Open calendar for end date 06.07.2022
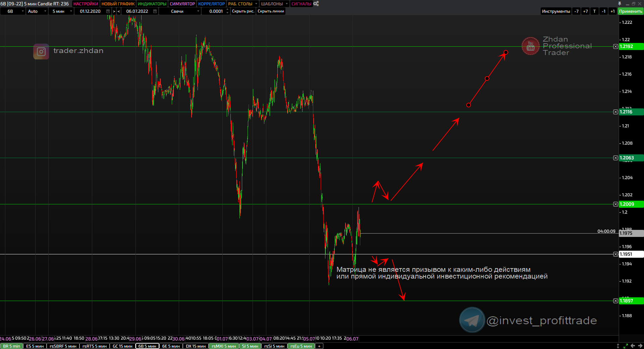 coord(155,11)
